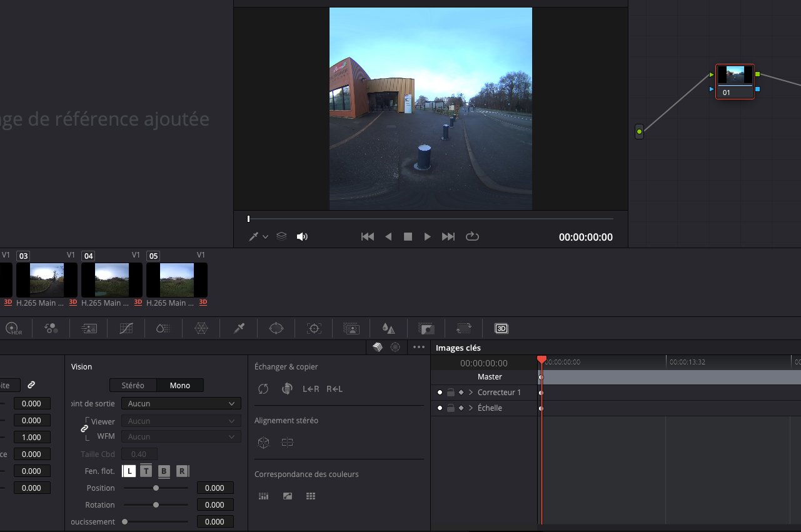Click the L←R copy grade icon
801x532 pixels.
point(311,389)
